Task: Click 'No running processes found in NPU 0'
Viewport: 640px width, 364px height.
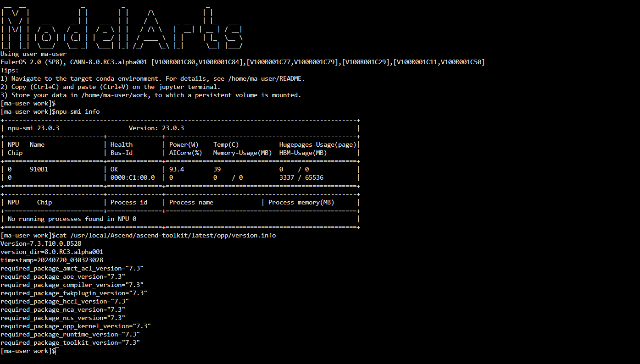Action: (x=72, y=219)
